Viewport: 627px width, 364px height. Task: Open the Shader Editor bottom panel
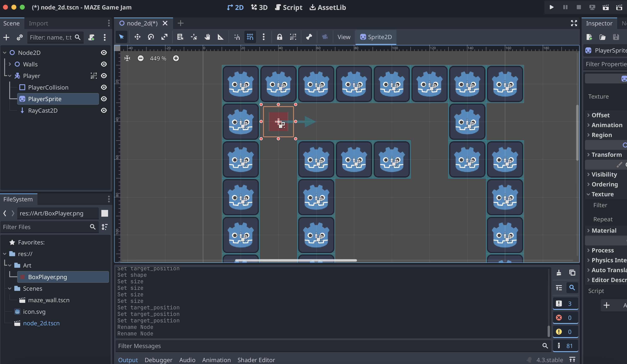(x=256, y=360)
